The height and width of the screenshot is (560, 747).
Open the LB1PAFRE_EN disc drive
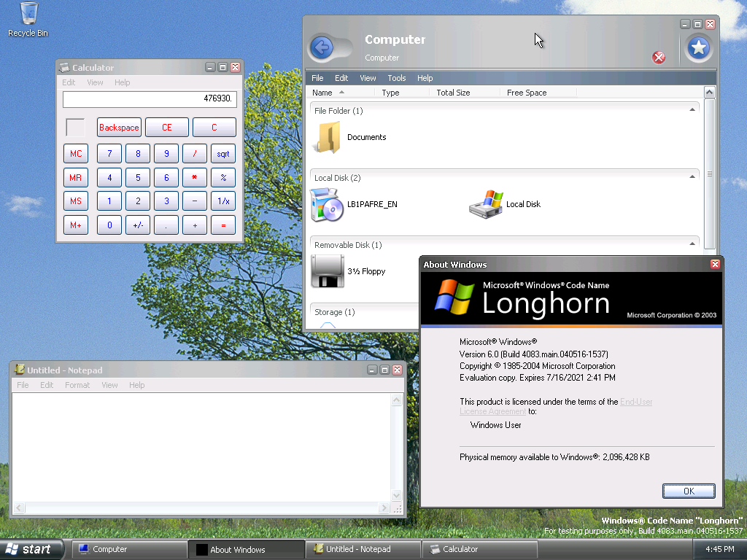pos(326,204)
